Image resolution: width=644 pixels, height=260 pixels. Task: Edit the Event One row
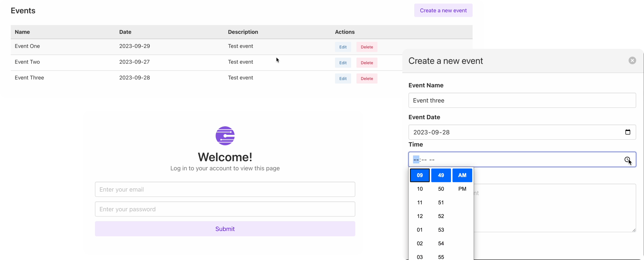click(x=343, y=47)
